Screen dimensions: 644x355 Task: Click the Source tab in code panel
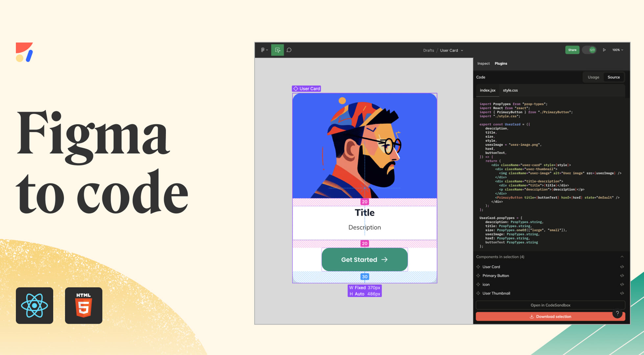[x=615, y=77]
